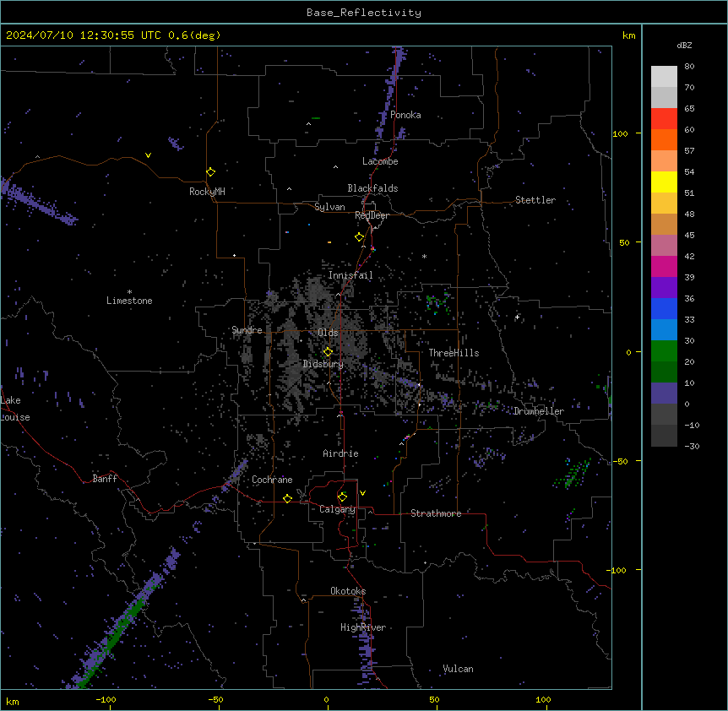Screen dimensions: 728x711
Task: Click the Cochrane town label
Action: (272, 480)
